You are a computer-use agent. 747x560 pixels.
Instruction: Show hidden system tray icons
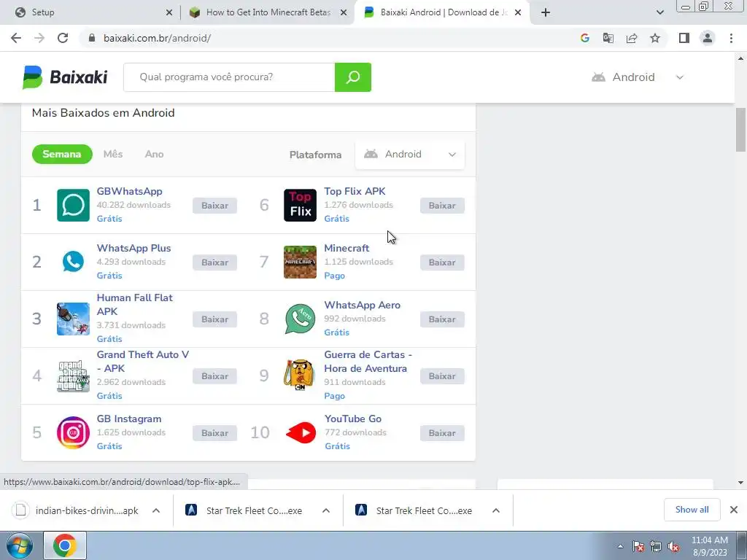coord(620,547)
